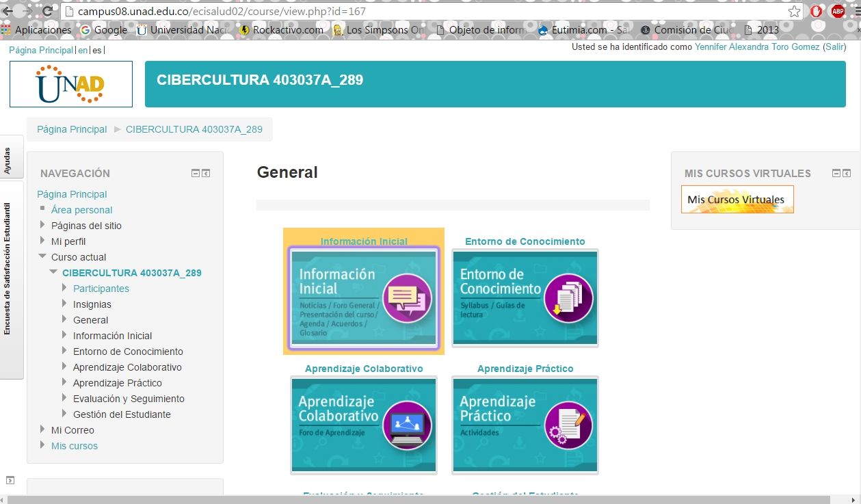Viewport: 861px width, 504px height.
Task: Click the Mis Cursos Virtuales banner button
Action: tap(737, 200)
